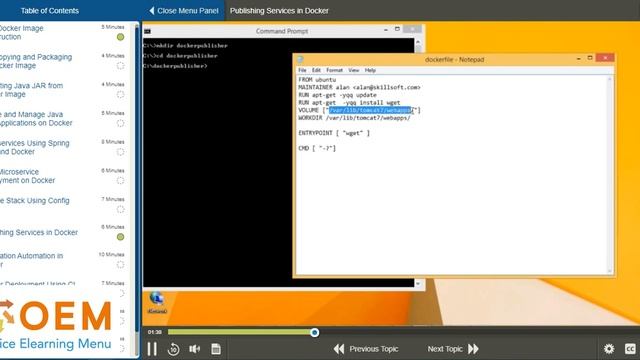This screenshot has width=640, height=360.
Task: Click Close Menu Panel
Action: click(184, 11)
